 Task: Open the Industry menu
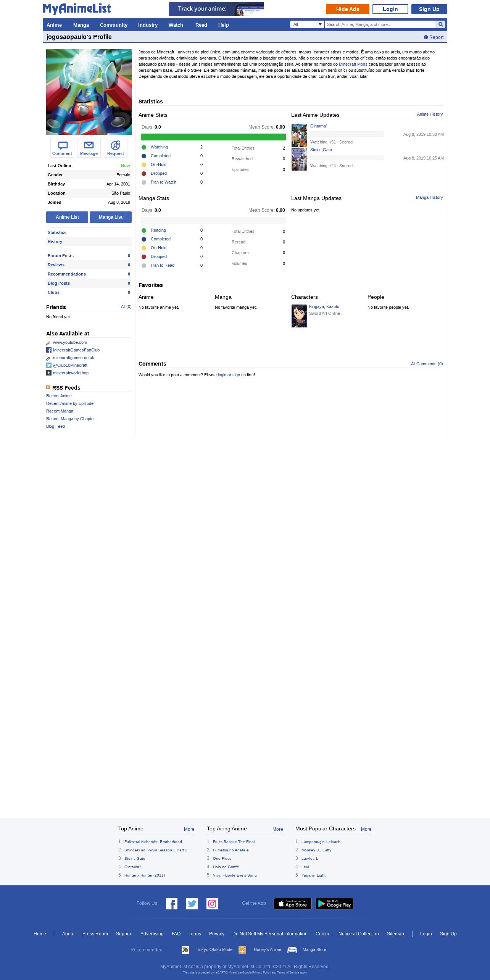click(x=148, y=25)
